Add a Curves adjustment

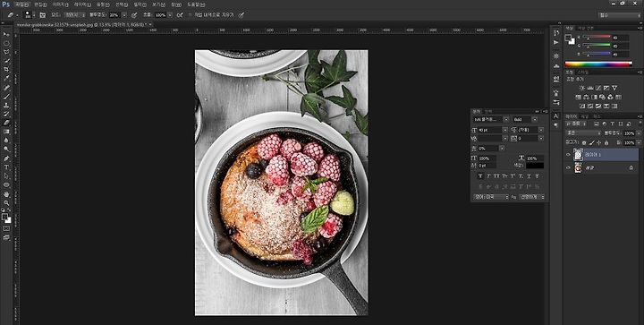point(598,88)
